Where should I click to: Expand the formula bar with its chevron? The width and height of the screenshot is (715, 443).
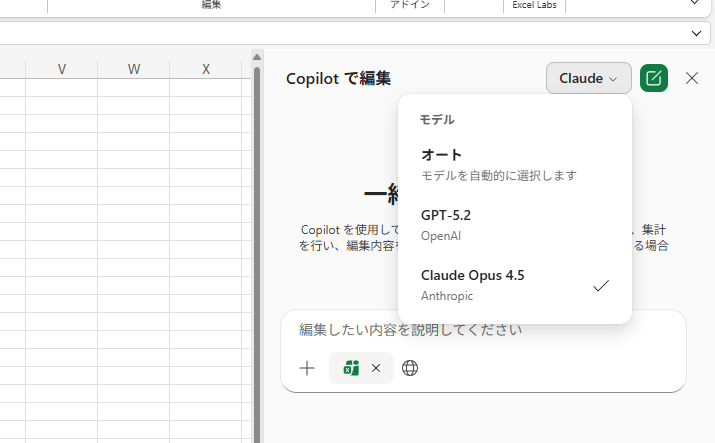coord(697,33)
